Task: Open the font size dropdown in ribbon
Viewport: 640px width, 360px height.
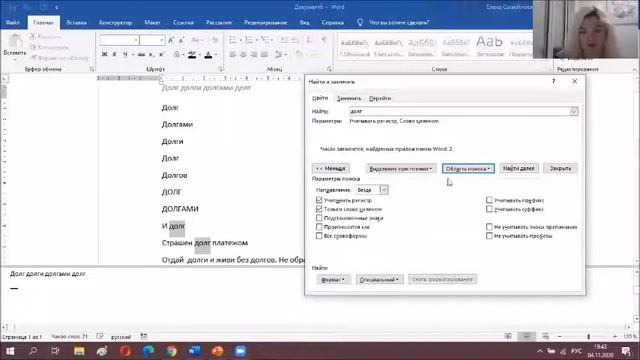Action: click(162, 40)
